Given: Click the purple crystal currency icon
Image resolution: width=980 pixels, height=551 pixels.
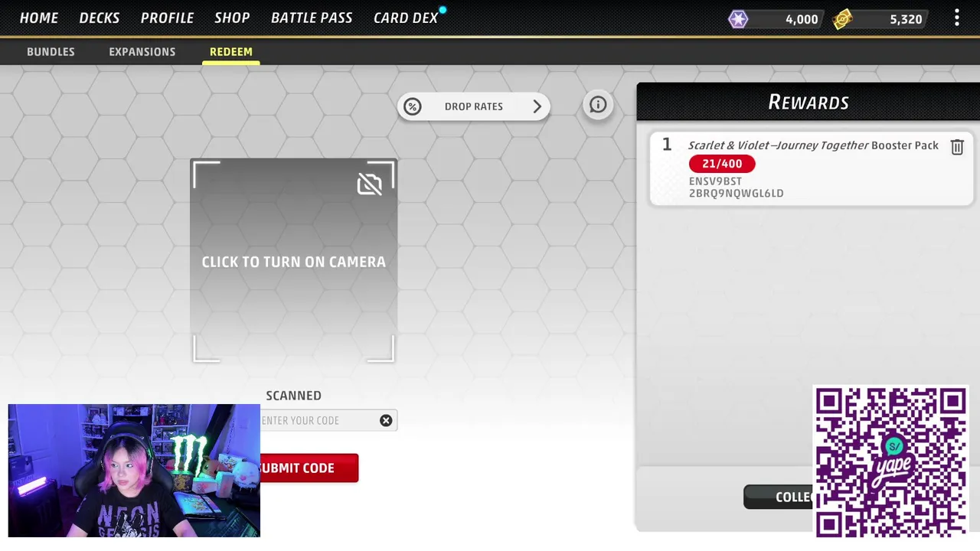Looking at the screenshot, I should 738,19.
